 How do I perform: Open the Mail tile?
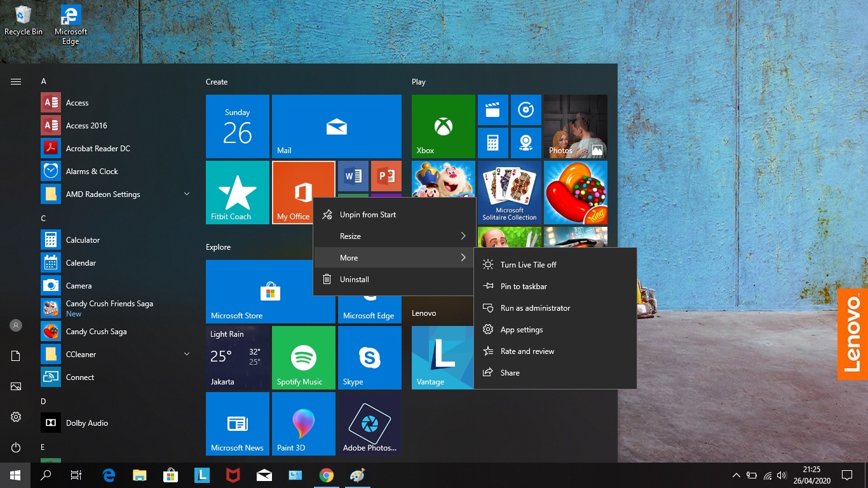(337, 126)
